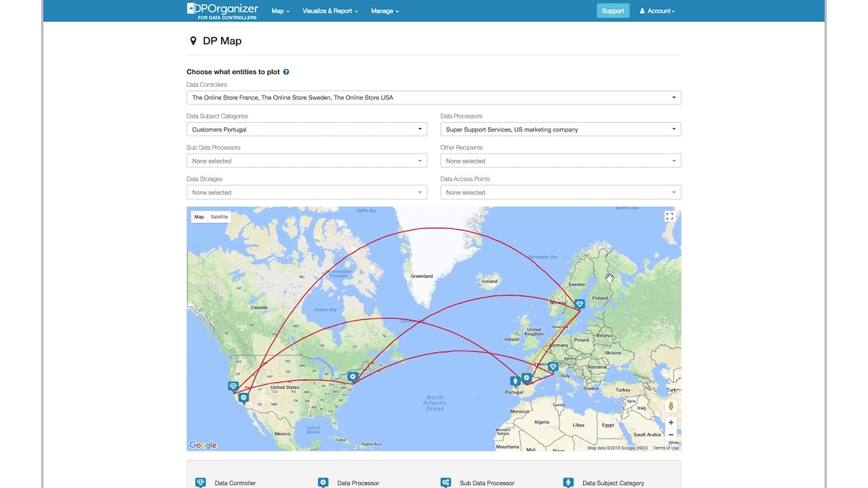Open the Data Storages dropdown
Image resolution: width=868 pixels, height=488 pixels.
307,192
